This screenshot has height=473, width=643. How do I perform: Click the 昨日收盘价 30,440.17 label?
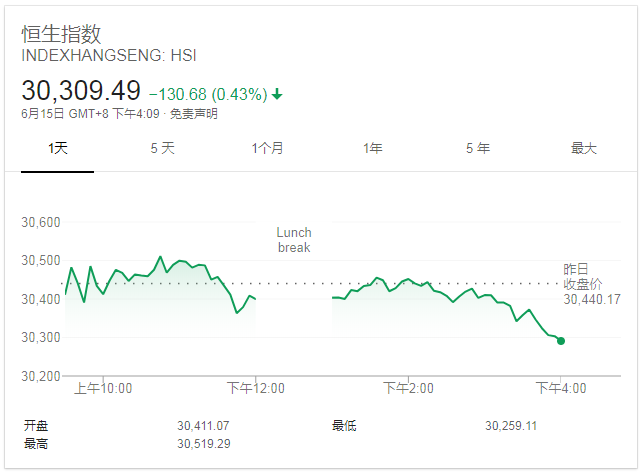pyautogui.click(x=592, y=284)
